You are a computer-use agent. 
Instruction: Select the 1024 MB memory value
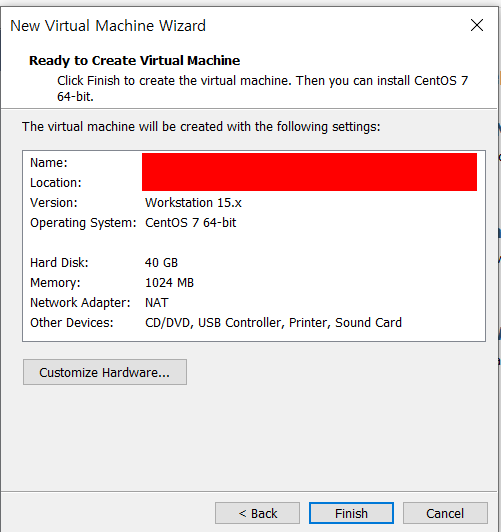[x=170, y=283]
